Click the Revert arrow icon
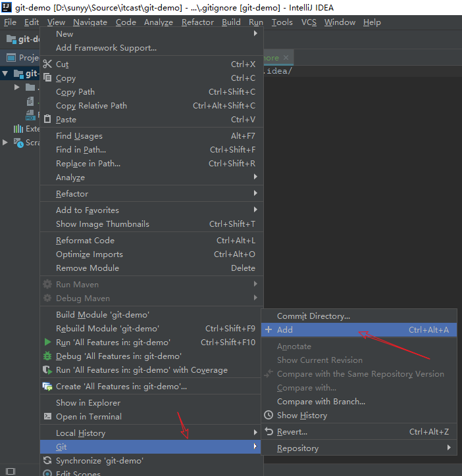The height and width of the screenshot is (476, 462). pos(269,432)
